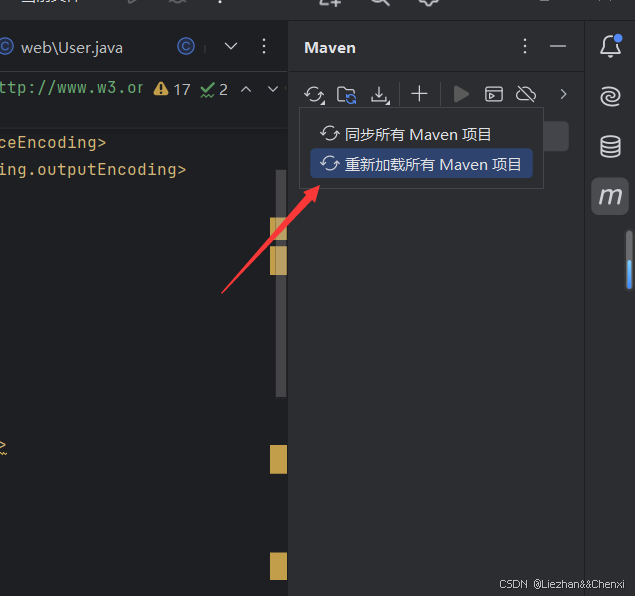Open AI assistant spiral icon in sidebar

point(610,96)
